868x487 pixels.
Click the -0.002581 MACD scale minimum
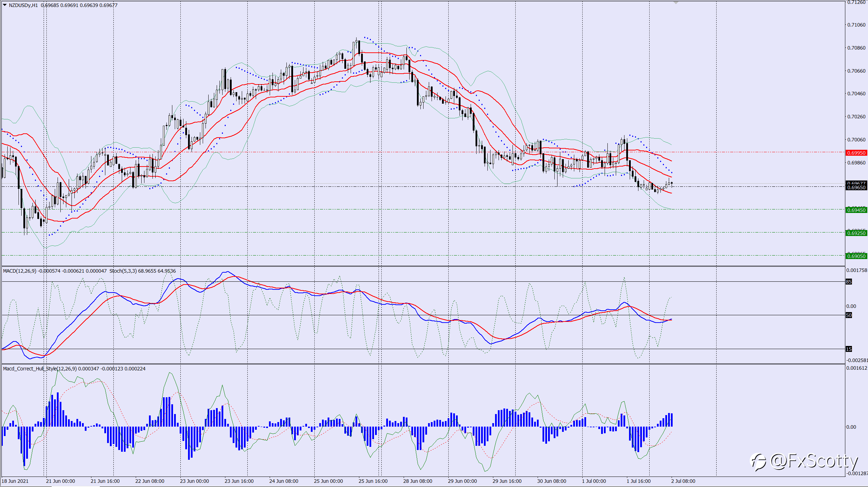point(857,360)
